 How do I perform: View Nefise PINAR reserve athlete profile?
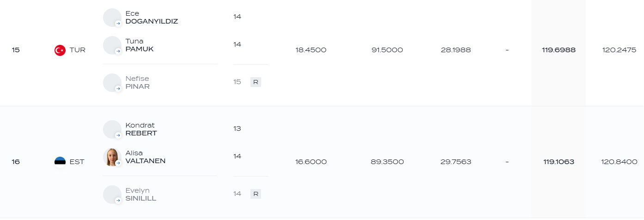pyautogui.click(x=138, y=82)
